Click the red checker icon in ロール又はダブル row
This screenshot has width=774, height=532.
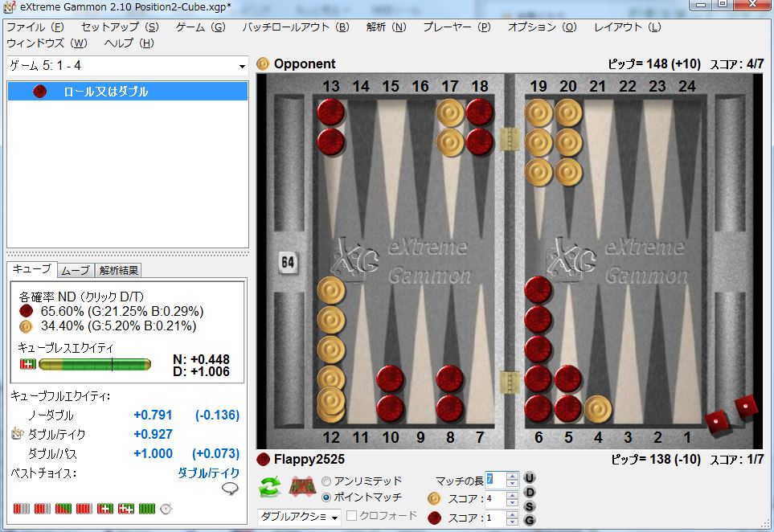39,92
